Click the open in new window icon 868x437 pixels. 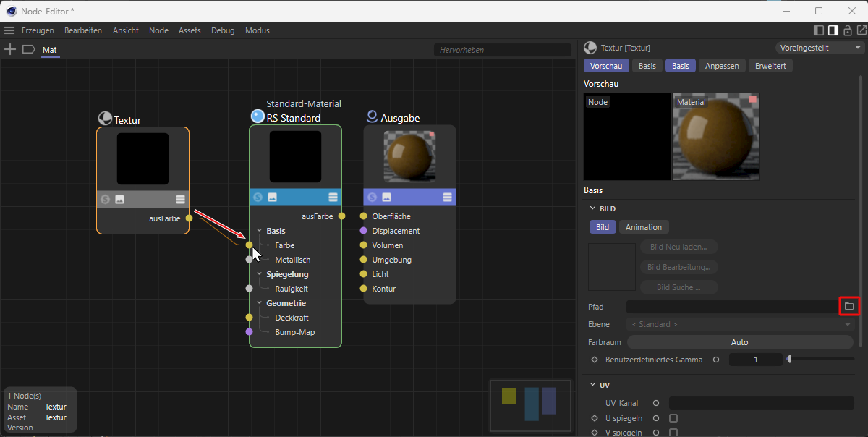click(861, 30)
